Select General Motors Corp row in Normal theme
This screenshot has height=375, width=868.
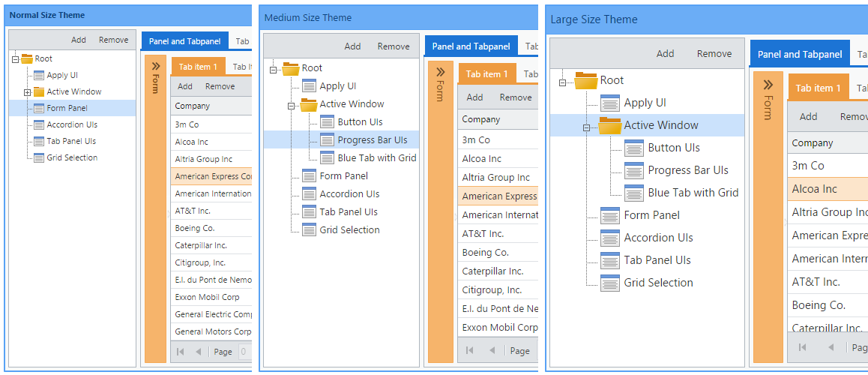click(211, 331)
